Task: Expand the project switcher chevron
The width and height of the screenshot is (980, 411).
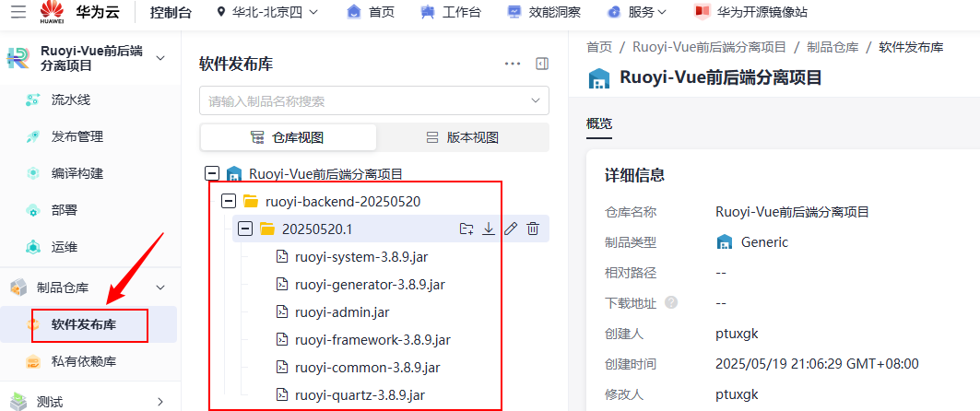Action: (160, 58)
